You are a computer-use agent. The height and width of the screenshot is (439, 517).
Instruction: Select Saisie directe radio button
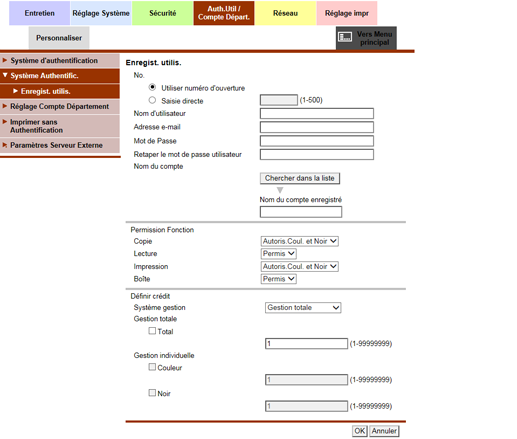point(152,100)
